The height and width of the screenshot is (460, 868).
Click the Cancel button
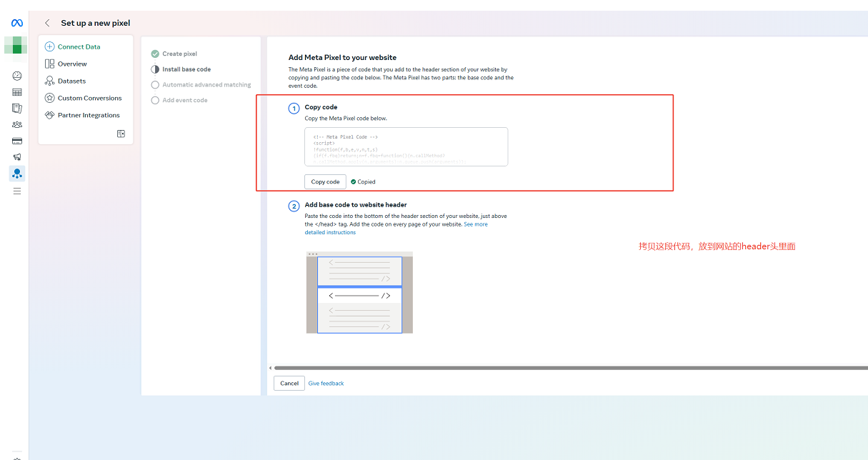pos(289,384)
